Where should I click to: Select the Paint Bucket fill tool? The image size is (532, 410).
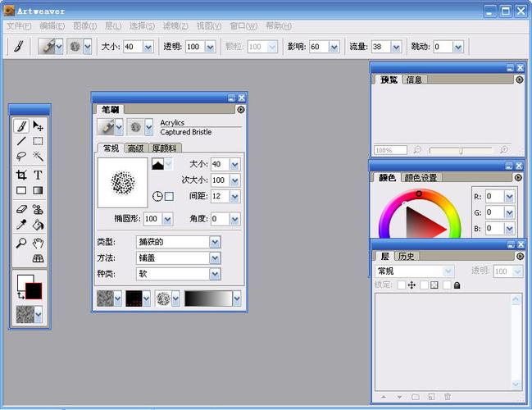38,225
